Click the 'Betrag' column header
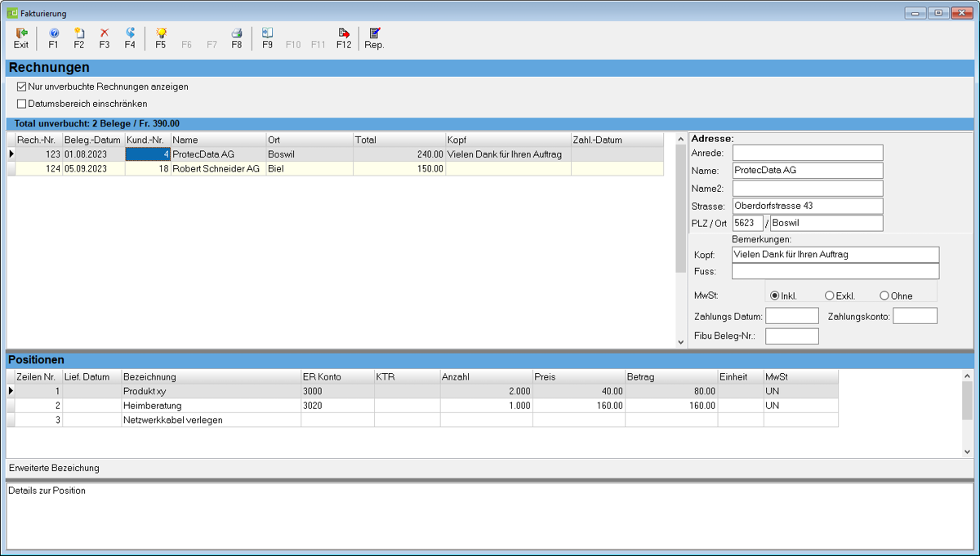This screenshot has height=556, width=980. tap(671, 376)
